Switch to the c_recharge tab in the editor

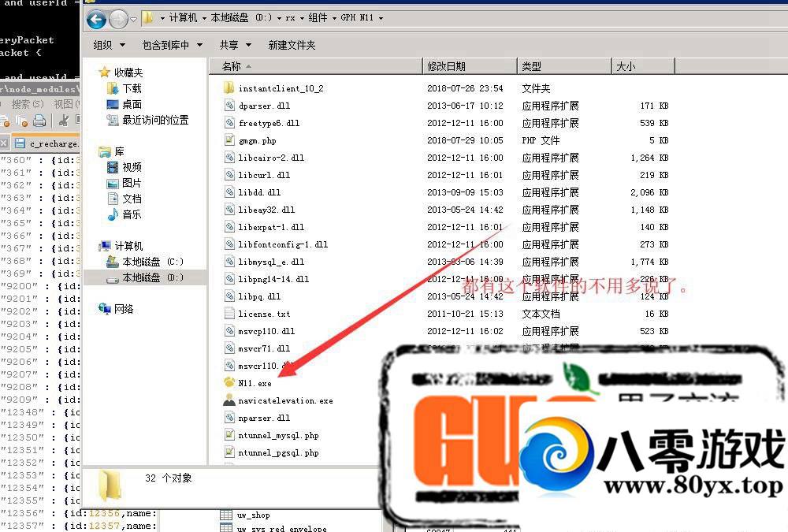tap(46, 143)
